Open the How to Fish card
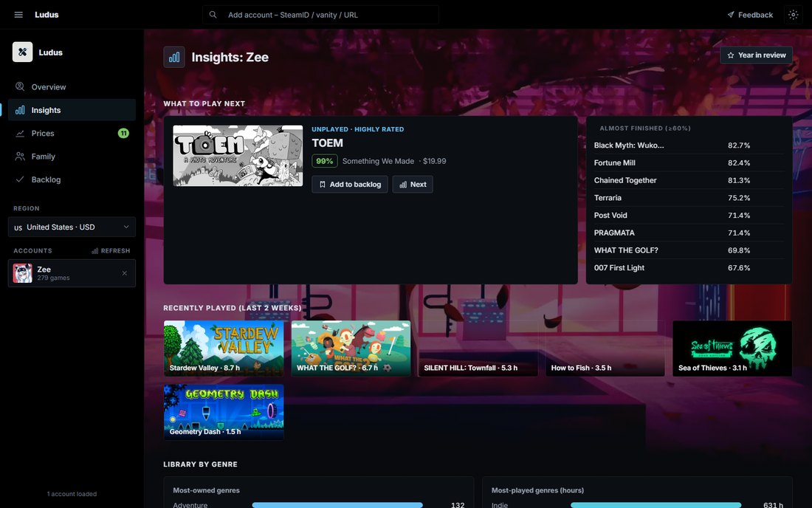Viewport: 812px width, 508px height. click(x=605, y=349)
